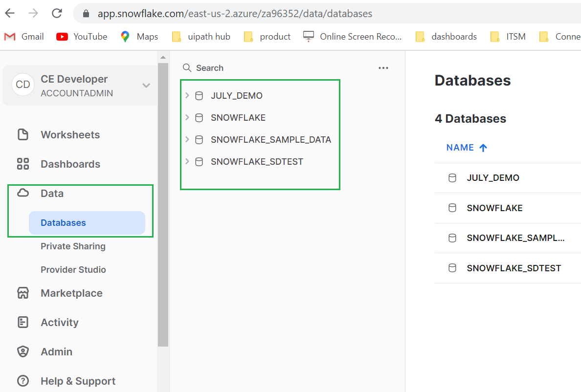581x392 pixels.
Task: Open Activity in the sidebar
Action: click(x=60, y=323)
